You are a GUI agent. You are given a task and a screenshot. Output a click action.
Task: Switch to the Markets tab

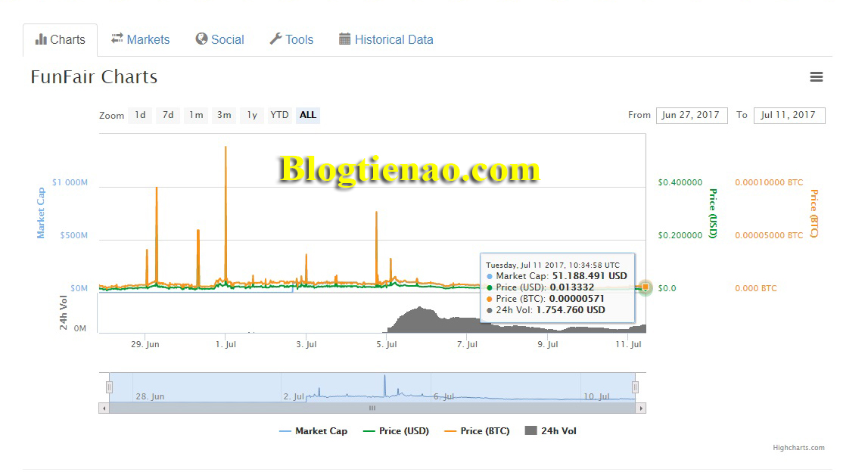[x=141, y=40]
